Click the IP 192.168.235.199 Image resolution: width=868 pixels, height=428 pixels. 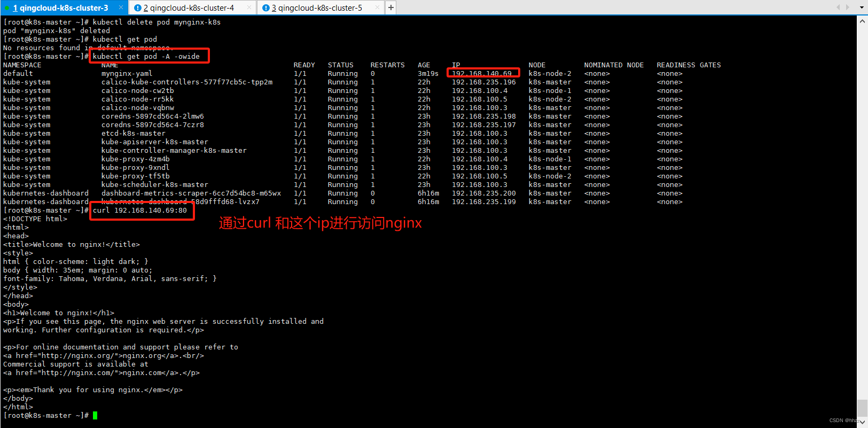(483, 202)
